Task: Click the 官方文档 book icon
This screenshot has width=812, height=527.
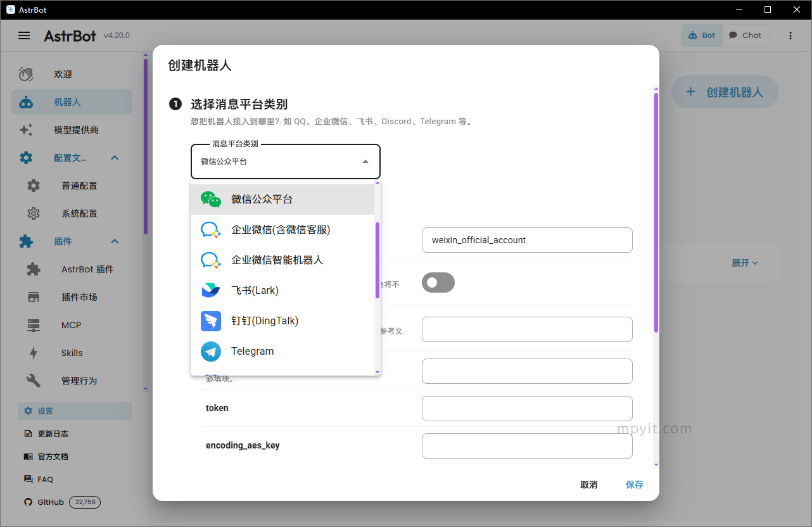Action: point(28,457)
